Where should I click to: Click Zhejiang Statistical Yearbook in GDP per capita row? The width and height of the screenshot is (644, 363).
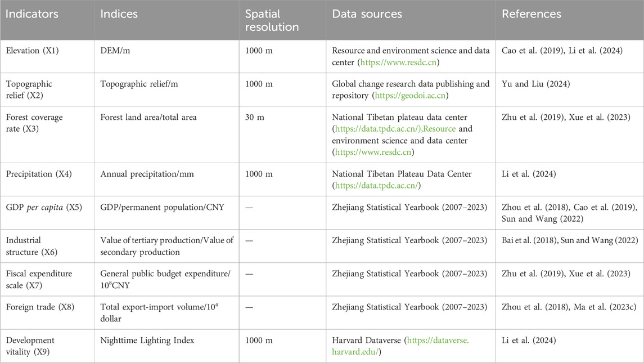(409, 208)
